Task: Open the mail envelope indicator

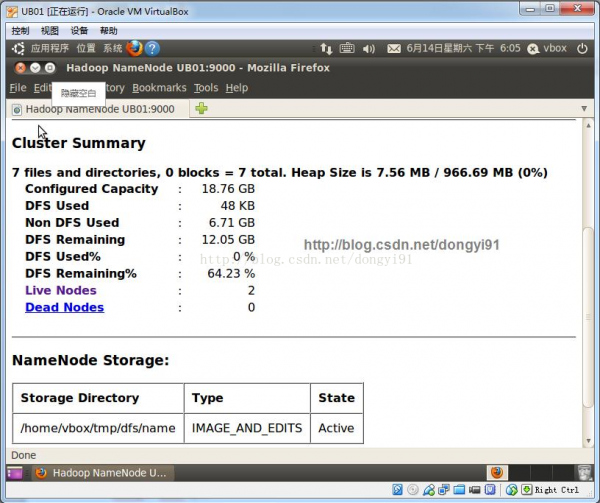Action: tap(394, 49)
